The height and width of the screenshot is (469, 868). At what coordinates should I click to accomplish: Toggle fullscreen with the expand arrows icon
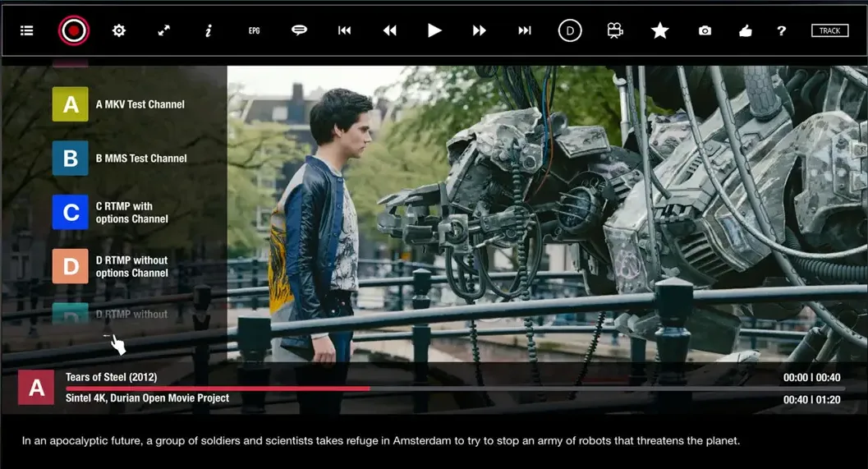(x=164, y=30)
